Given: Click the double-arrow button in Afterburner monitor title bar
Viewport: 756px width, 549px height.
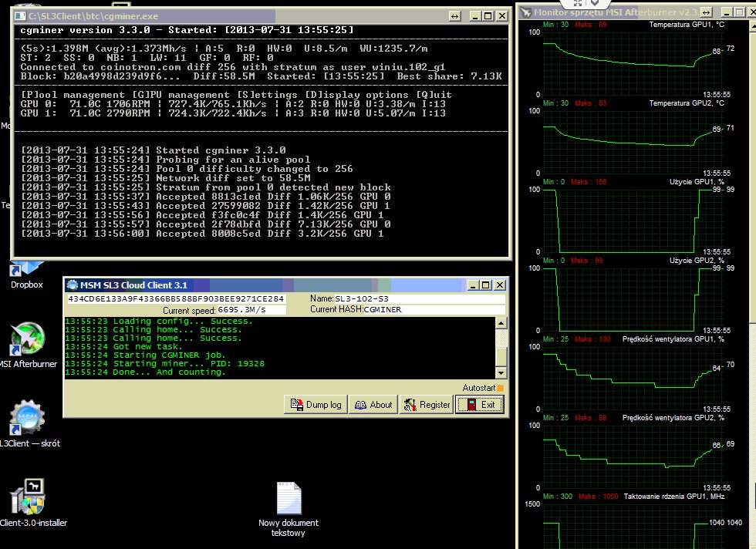Looking at the screenshot, I should tap(707, 12).
